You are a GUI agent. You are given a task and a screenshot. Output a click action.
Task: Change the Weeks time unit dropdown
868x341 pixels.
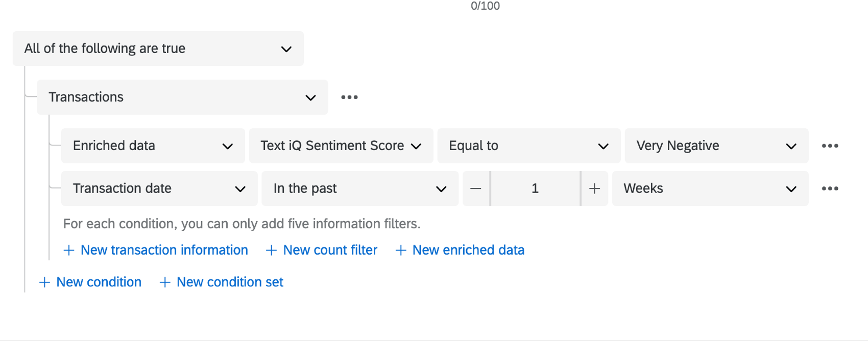(x=710, y=188)
